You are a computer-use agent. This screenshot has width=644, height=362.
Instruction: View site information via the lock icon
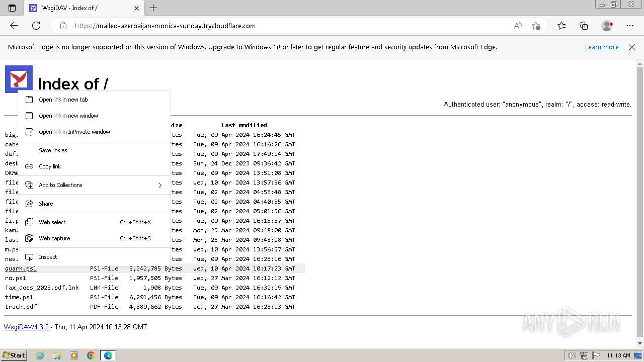(x=63, y=26)
